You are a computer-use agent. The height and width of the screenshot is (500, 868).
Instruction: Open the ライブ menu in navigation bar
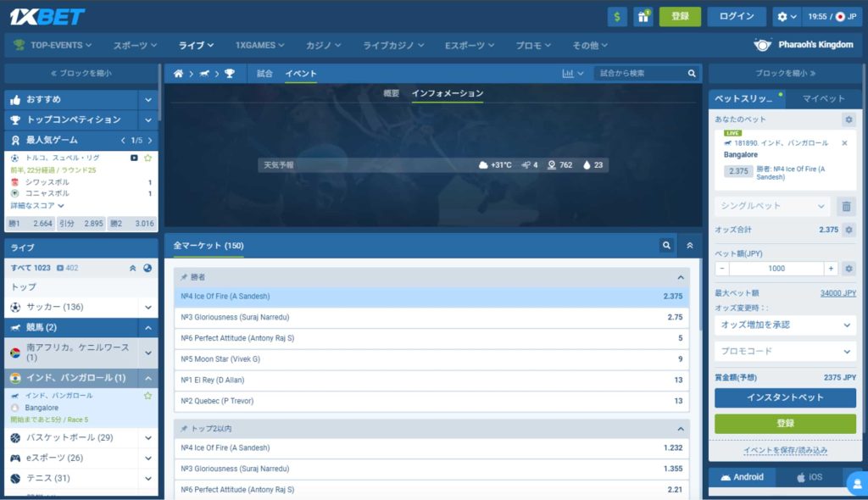click(x=196, y=45)
